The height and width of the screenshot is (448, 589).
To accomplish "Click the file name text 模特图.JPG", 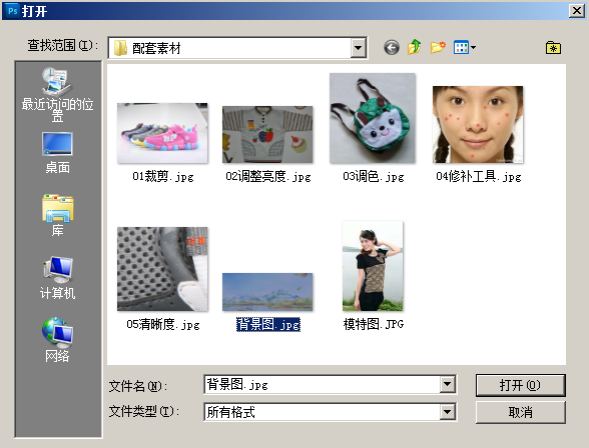I will 373,324.
